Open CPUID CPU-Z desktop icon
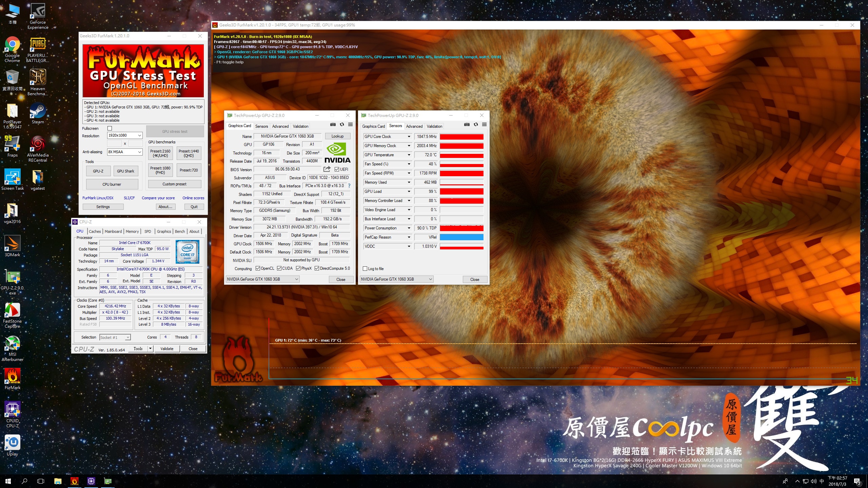The width and height of the screenshot is (868, 488). 12,414
